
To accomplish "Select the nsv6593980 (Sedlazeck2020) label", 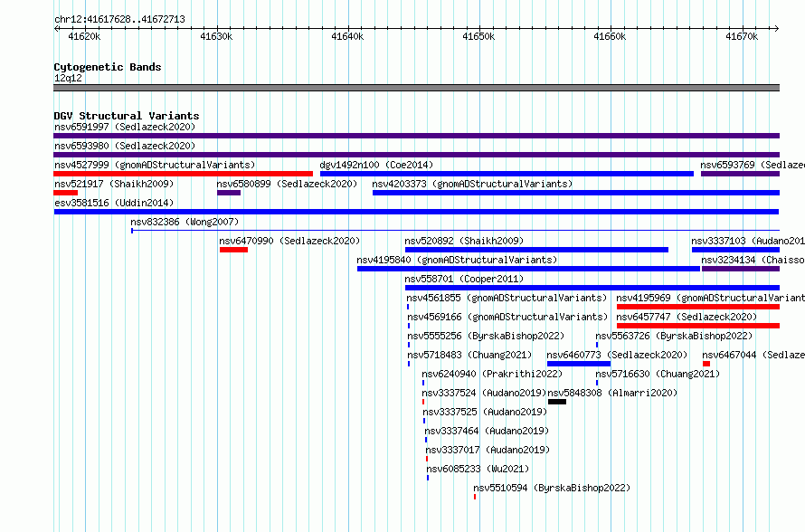I will [x=125, y=146].
